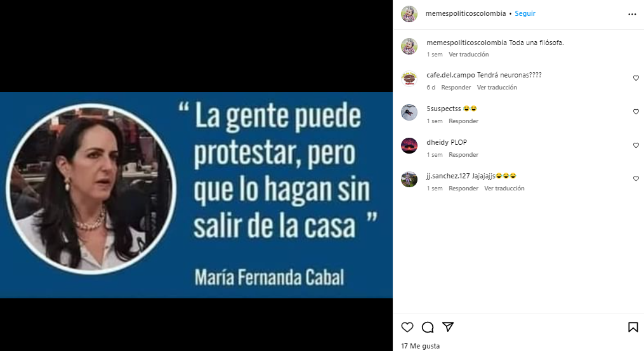This screenshot has height=351, width=644.
Task: Open the comment bubble icon
Action: click(428, 327)
